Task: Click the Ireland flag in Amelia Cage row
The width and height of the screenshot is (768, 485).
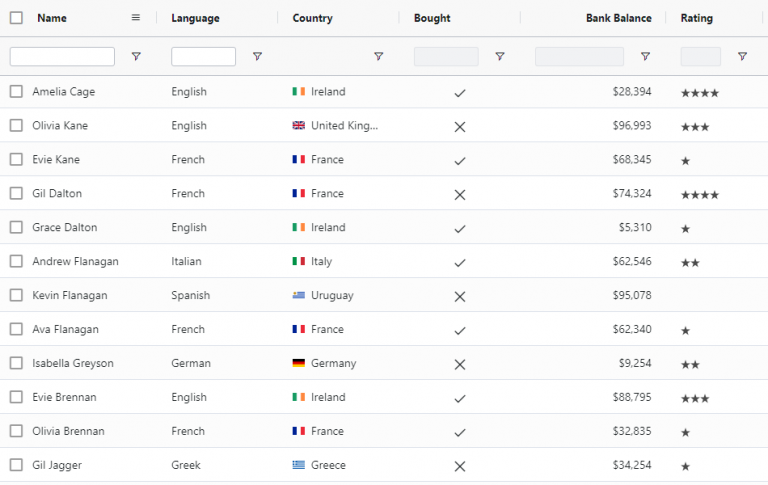Action: coord(299,92)
